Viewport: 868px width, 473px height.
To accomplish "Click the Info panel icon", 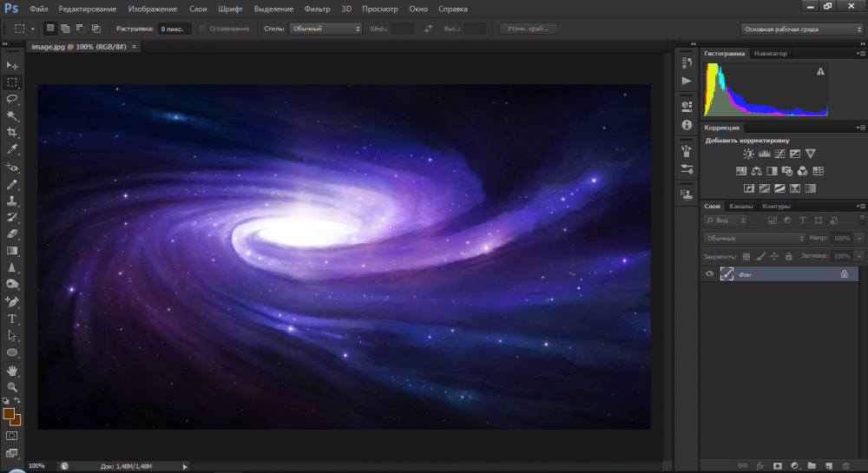I will (687, 125).
